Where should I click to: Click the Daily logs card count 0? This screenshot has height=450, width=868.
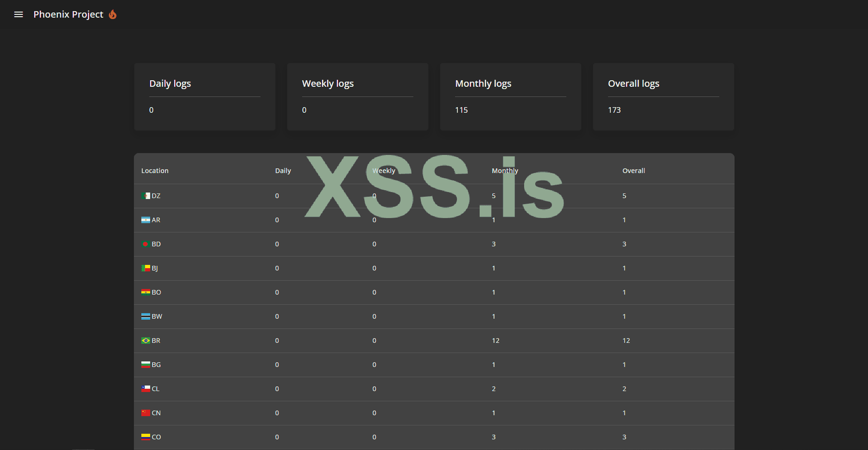152,110
